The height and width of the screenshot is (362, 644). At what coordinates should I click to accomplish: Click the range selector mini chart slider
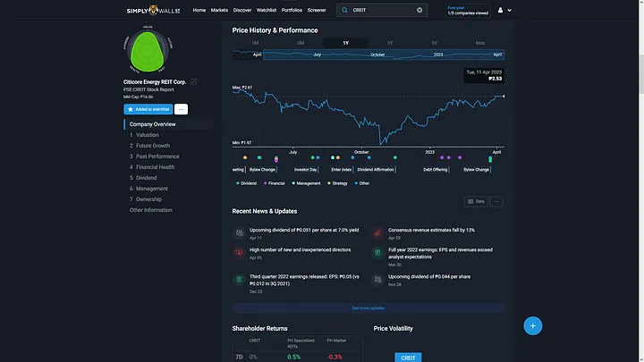384,55
